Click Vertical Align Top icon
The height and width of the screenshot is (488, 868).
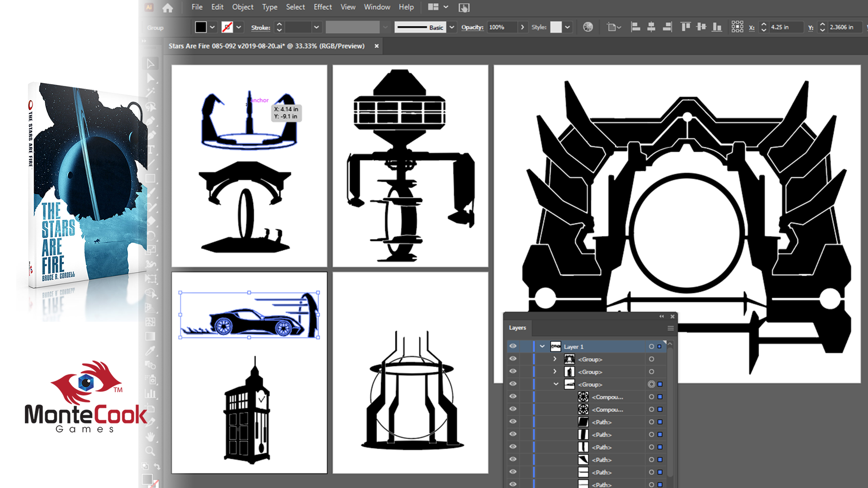(685, 27)
